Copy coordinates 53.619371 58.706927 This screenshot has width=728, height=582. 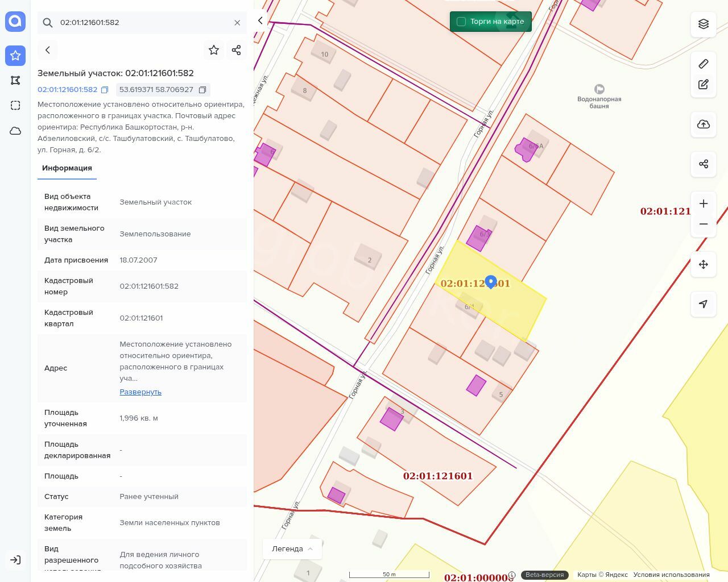(x=202, y=90)
